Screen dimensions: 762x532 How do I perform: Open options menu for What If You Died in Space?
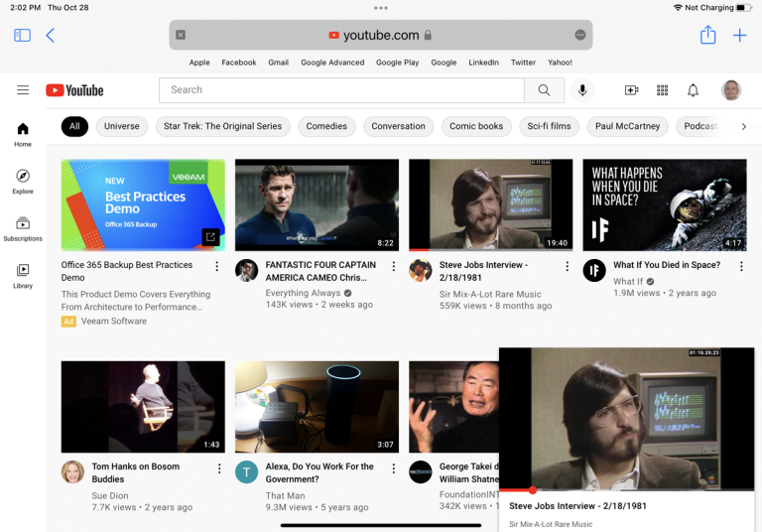point(741,266)
